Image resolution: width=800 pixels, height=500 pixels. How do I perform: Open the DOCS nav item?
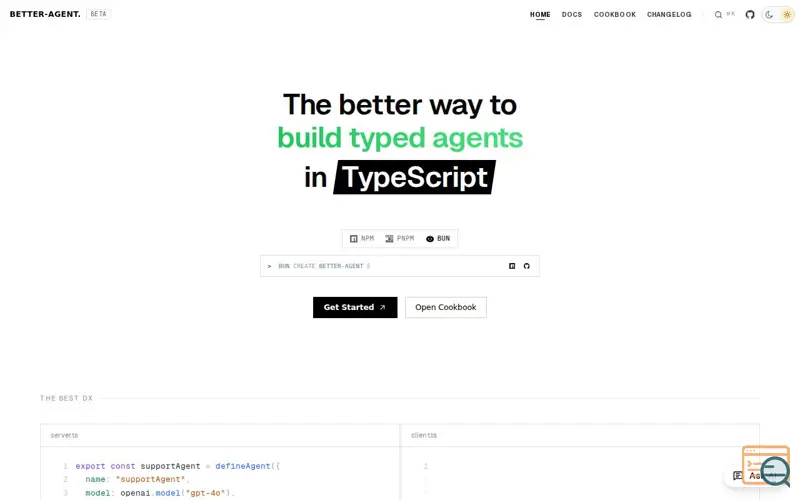pos(571,14)
